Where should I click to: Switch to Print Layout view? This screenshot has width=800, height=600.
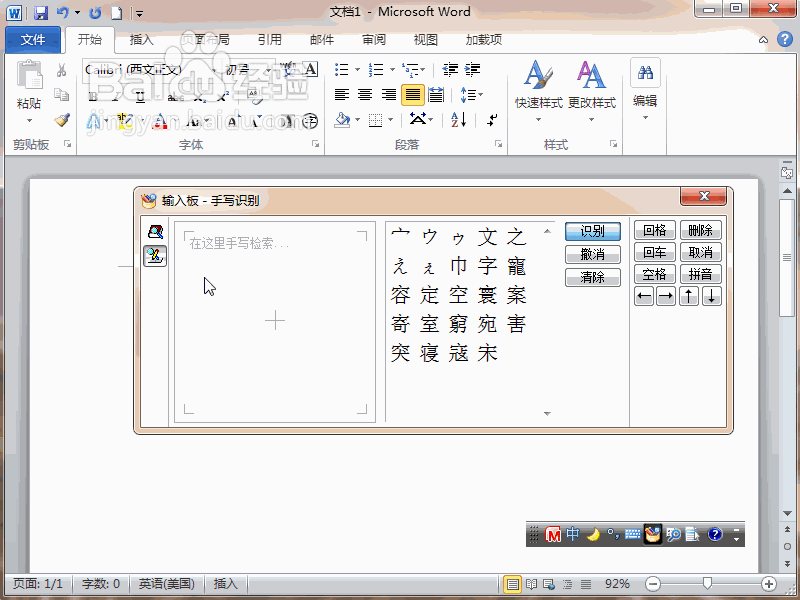click(513, 584)
